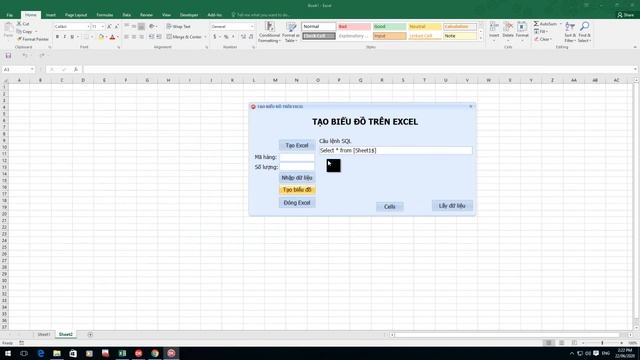Open Chrome from the taskbar
The image size is (640, 360).
(155, 353)
